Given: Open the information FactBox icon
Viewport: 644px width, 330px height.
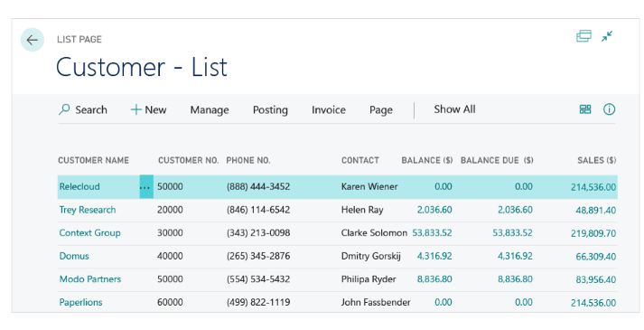Looking at the screenshot, I should [x=609, y=109].
